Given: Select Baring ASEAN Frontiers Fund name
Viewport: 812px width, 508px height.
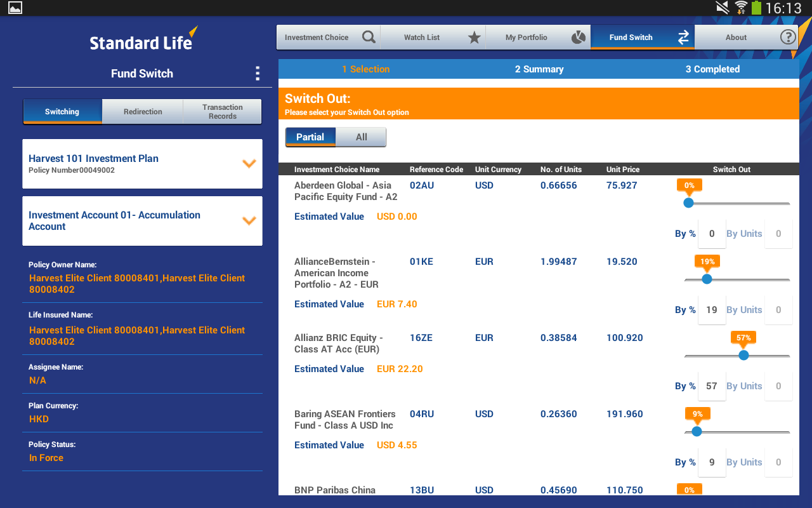Looking at the screenshot, I should point(344,420).
